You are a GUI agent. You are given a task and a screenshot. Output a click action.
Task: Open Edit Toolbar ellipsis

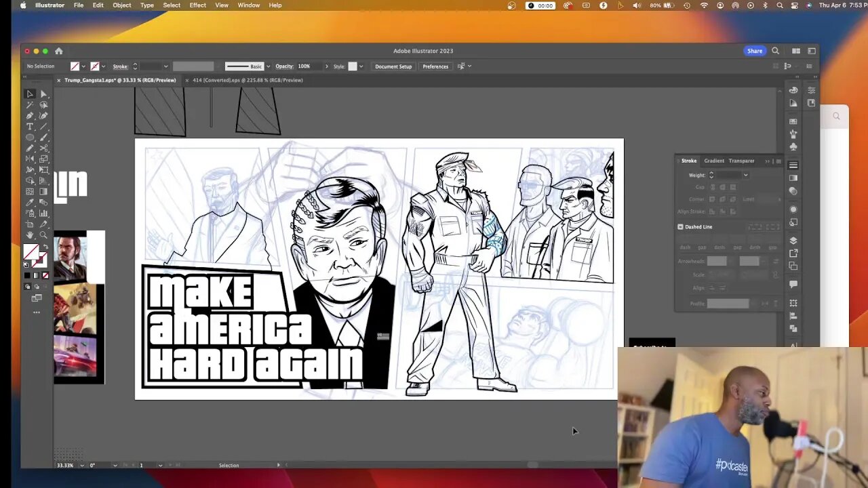(x=37, y=312)
